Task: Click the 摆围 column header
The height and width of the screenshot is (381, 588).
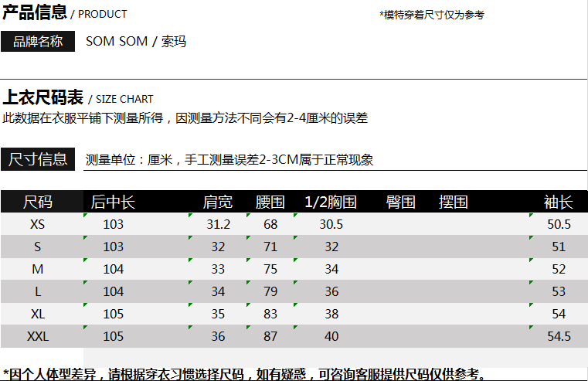Action: tap(454, 202)
